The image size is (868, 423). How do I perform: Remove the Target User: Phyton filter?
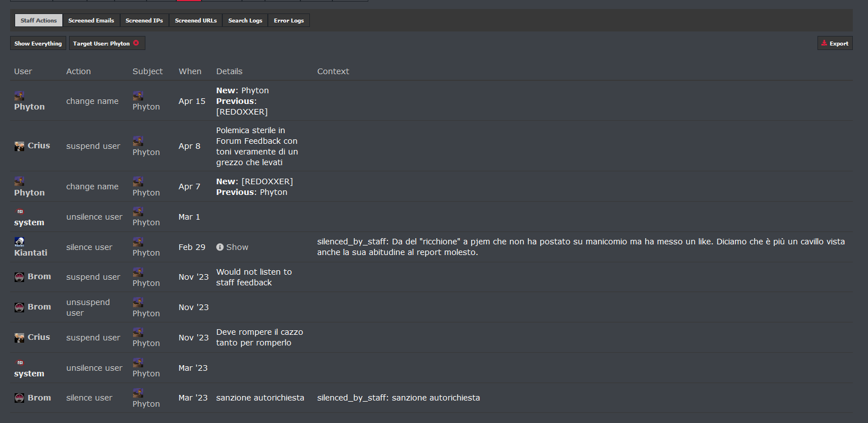pos(136,43)
